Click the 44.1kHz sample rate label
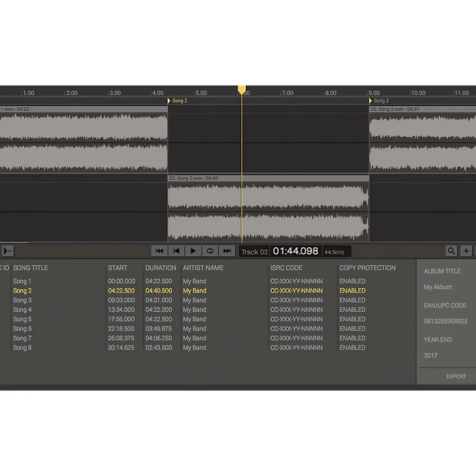Image resolution: width=476 pixels, height=476 pixels. click(334, 252)
